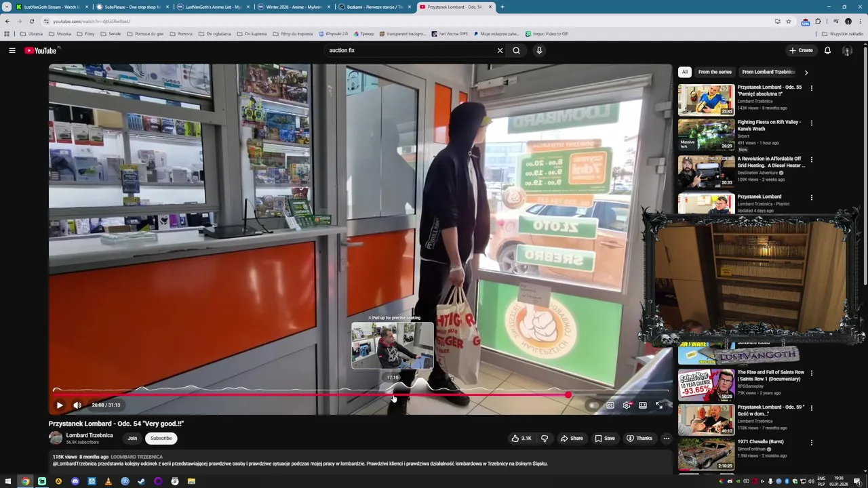Subscribe to Lombard Trzebnica
This screenshot has width=868, height=488.
point(161,438)
